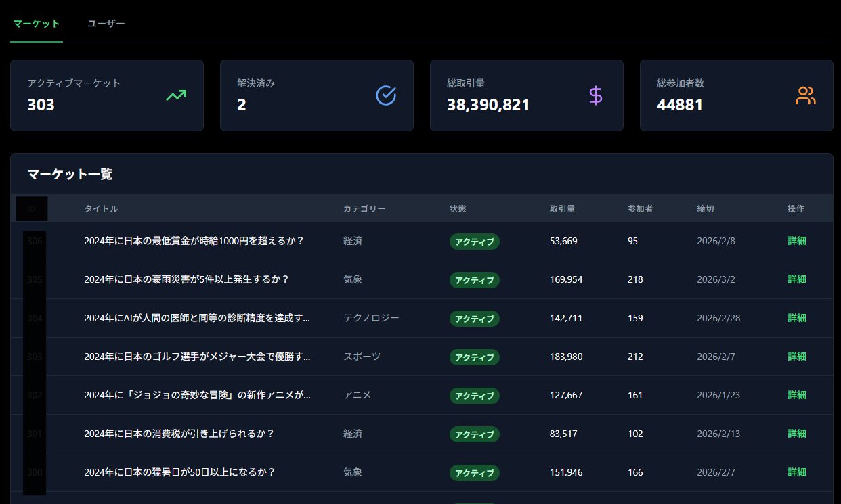The height and width of the screenshot is (504, 841).
Task: Click the deadline 2026/1/23
Action: [718, 395]
